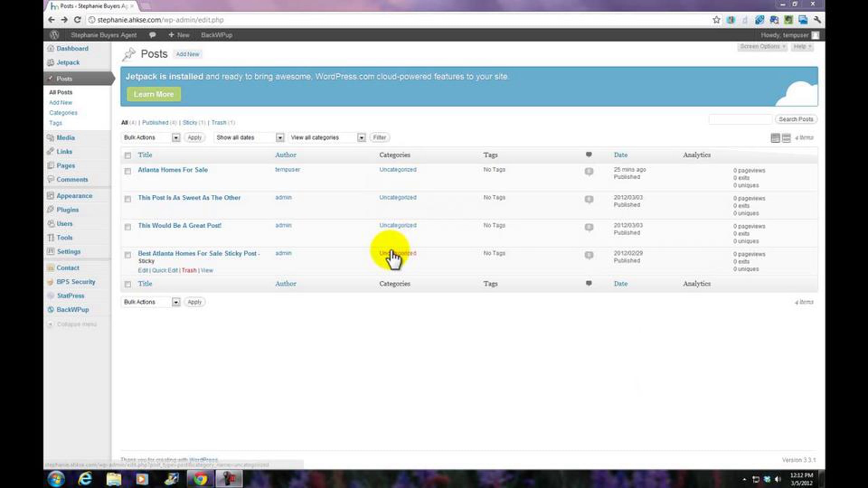Open Internet Explorer from taskbar
This screenshot has height=488, width=868.
tap(85, 479)
